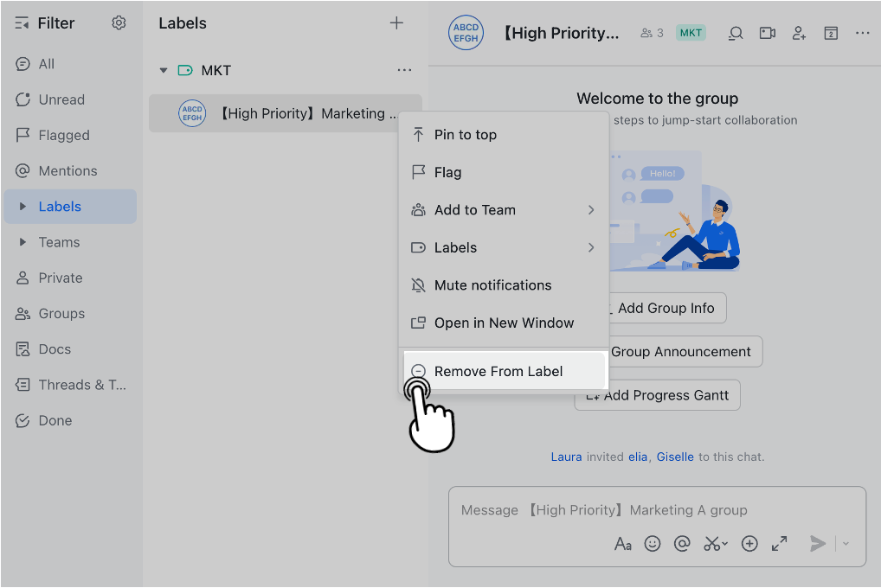Open the group calendar with 2 events

click(832, 33)
